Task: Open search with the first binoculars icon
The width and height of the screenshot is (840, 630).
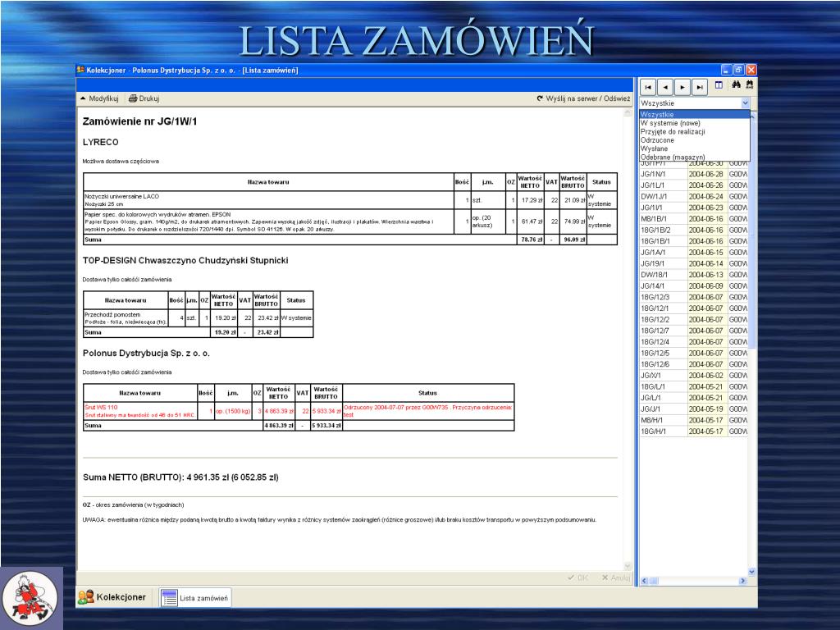Action: (736, 85)
